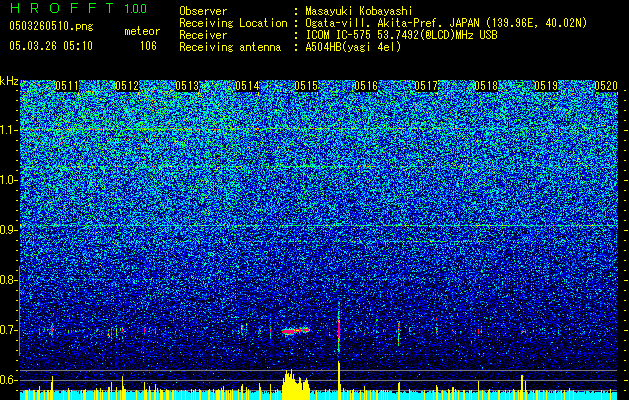Click the meteor count 106
629x400 pixels.
click(x=148, y=46)
